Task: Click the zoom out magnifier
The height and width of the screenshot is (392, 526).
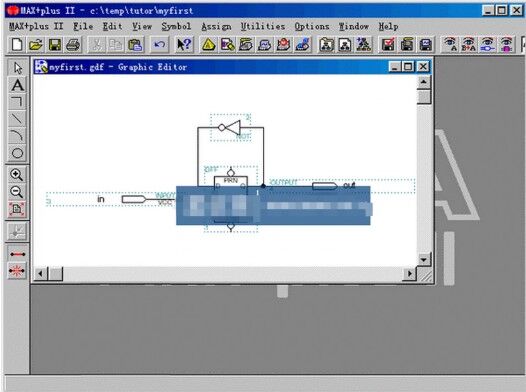Action: click(17, 192)
